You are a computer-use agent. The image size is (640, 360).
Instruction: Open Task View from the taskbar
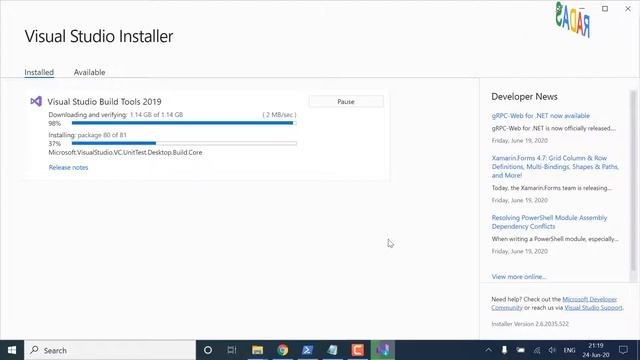[x=232, y=350]
